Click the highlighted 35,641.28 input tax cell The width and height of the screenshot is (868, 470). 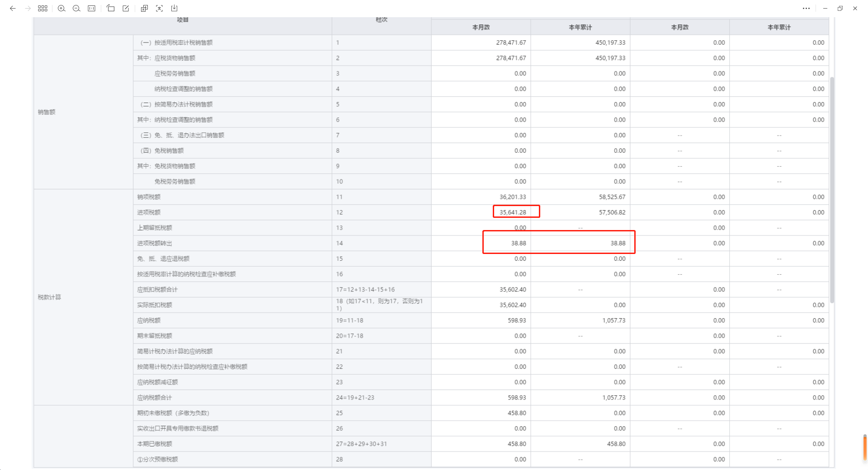513,212
